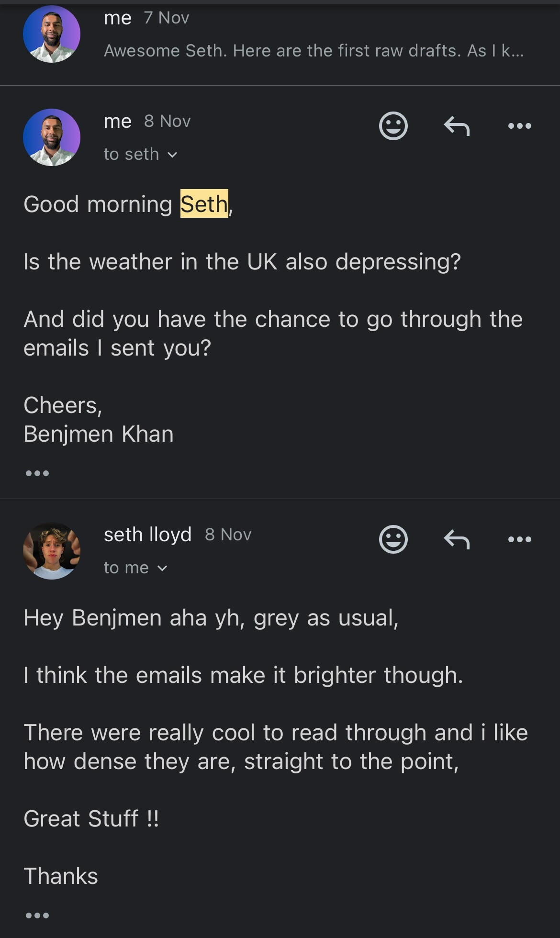Click the 'me' sender name on 8 Nov email
The width and height of the screenshot is (560, 938).
pyautogui.click(x=117, y=121)
